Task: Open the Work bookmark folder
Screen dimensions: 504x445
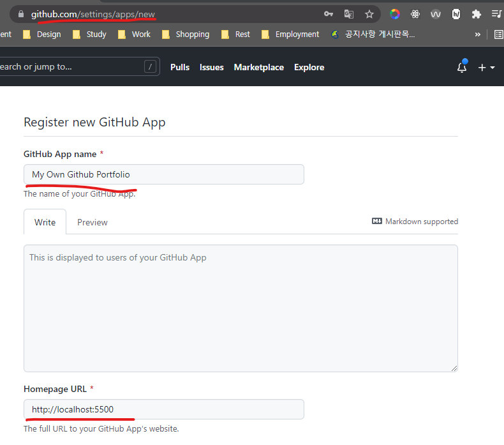Action: [x=134, y=34]
